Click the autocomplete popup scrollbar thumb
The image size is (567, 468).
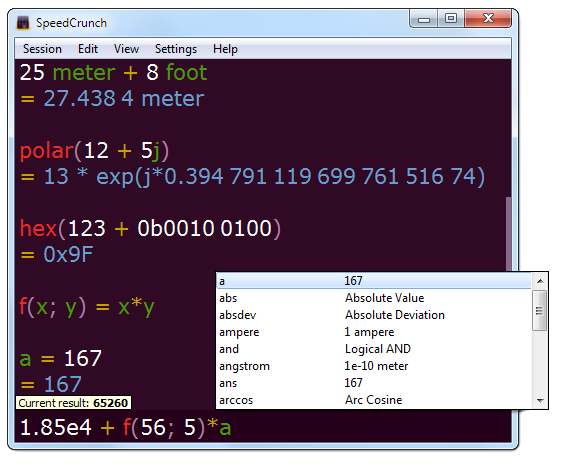pos(540,310)
